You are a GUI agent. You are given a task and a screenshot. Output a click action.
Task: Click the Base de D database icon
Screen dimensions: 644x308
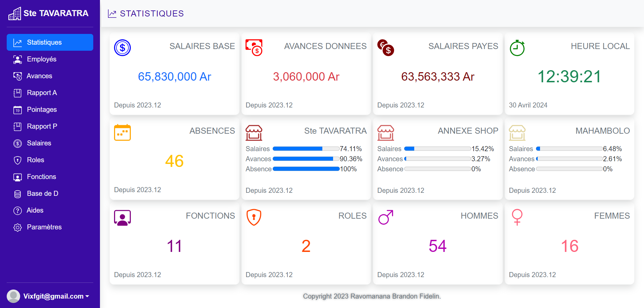[17, 193]
